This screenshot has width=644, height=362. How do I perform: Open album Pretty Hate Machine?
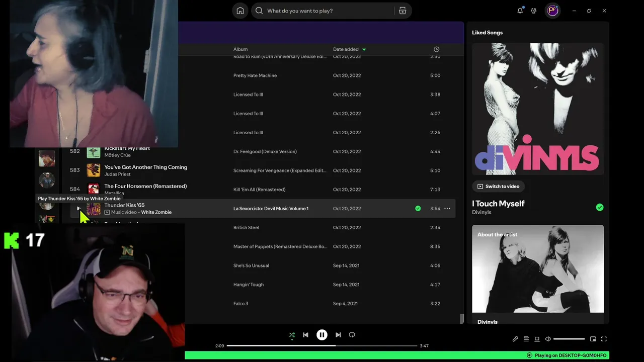pyautogui.click(x=255, y=75)
